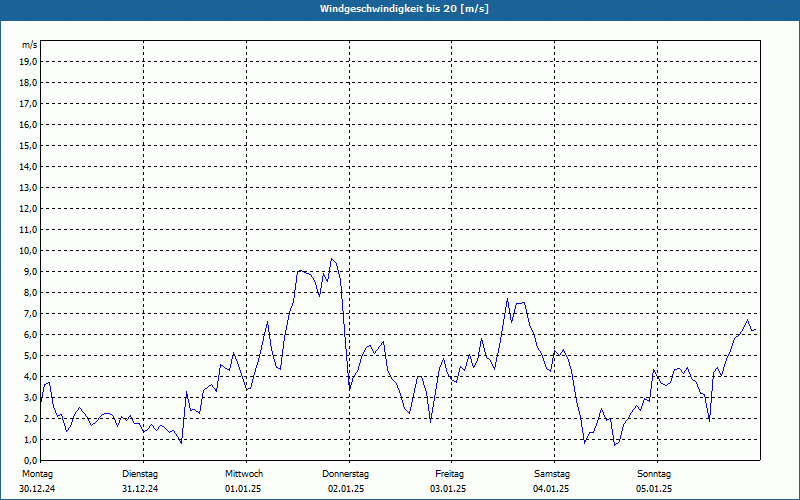This screenshot has width=800, height=500.
Task: Select the 7,0 y-axis value
Action: tap(30, 313)
